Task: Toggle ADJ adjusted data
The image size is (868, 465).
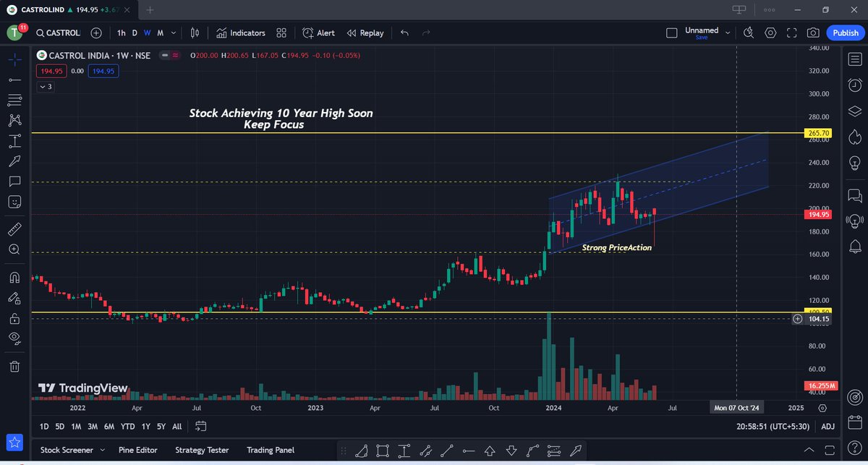Action: point(827,427)
